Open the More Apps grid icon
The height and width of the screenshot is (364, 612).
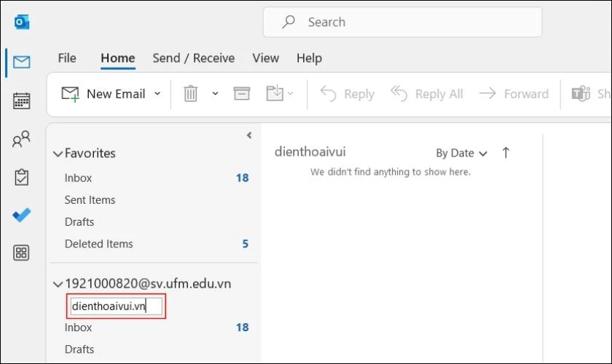point(21,253)
